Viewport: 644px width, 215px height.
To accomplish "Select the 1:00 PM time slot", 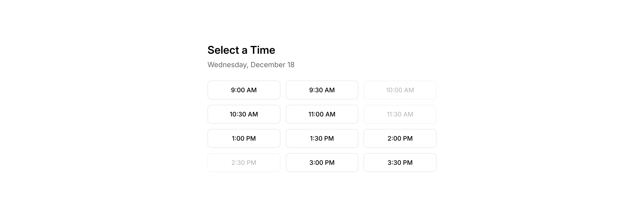I will click(244, 138).
